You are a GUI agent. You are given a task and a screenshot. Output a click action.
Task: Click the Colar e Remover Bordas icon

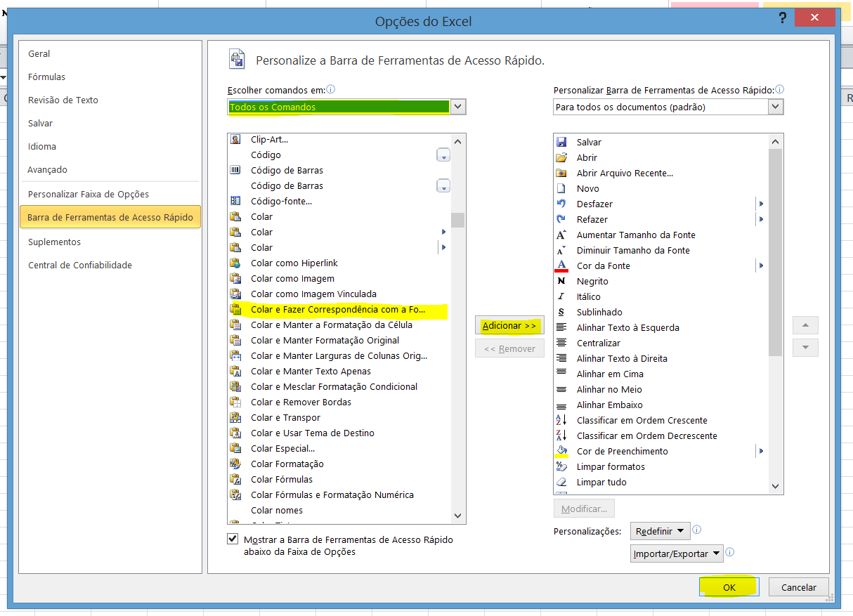(x=235, y=402)
